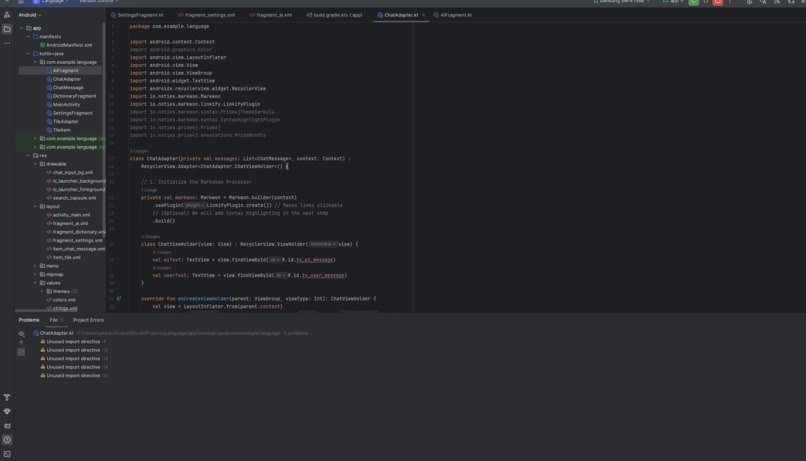The height and width of the screenshot is (461, 806).
Task: Open the Android project view dropdown
Action: 30,15
